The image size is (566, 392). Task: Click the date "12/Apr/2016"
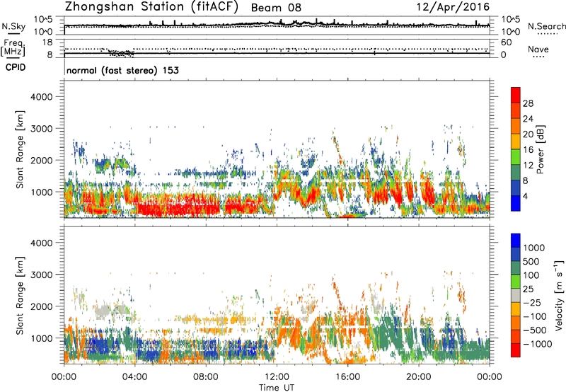pyautogui.click(x=453, y=7)
